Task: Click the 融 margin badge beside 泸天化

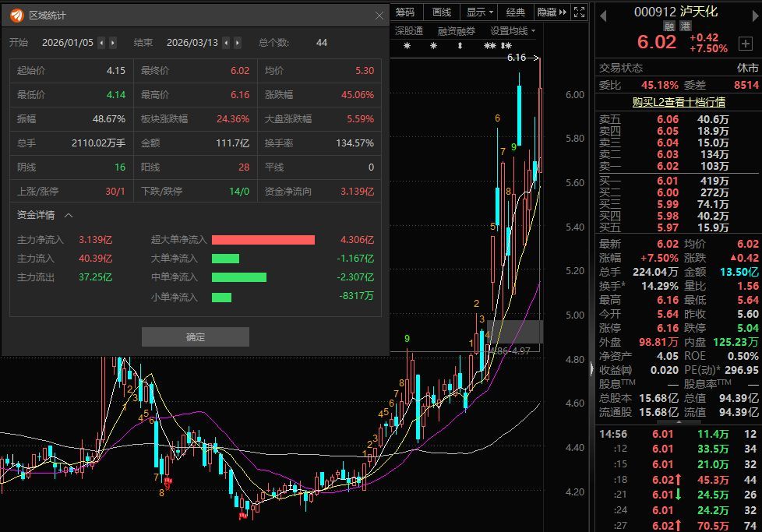Action: point(670,26)
